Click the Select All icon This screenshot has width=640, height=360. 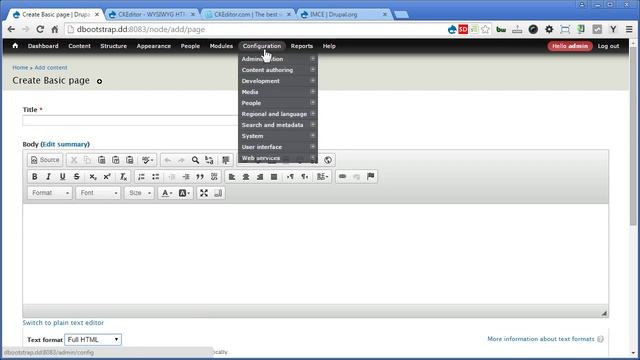pyautogui.click(x=226, y=160)
